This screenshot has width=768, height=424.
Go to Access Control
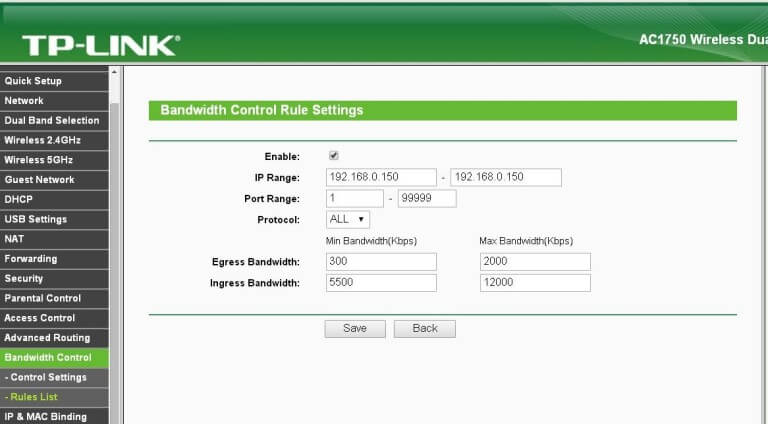tap(54, 318)
